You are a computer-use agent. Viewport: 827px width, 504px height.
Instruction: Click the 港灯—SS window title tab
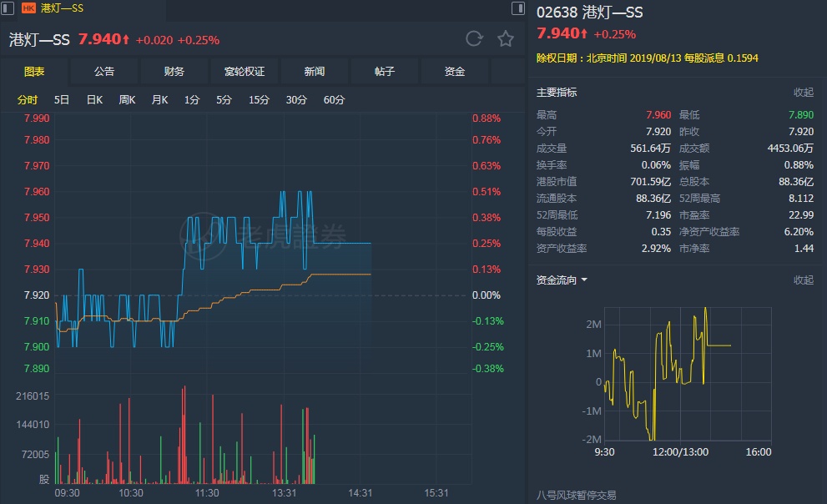pos(63,8)
